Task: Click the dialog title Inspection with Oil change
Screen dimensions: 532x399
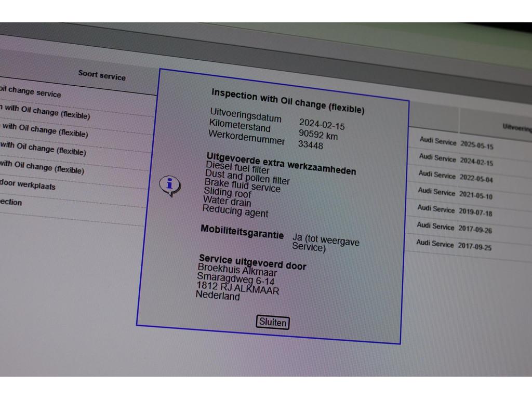Action: point(287,101)
